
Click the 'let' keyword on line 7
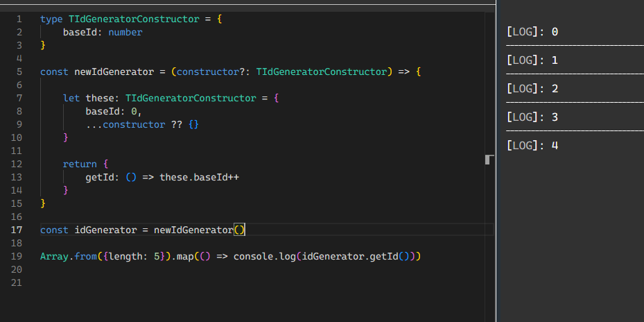click(x=71, y=98)
